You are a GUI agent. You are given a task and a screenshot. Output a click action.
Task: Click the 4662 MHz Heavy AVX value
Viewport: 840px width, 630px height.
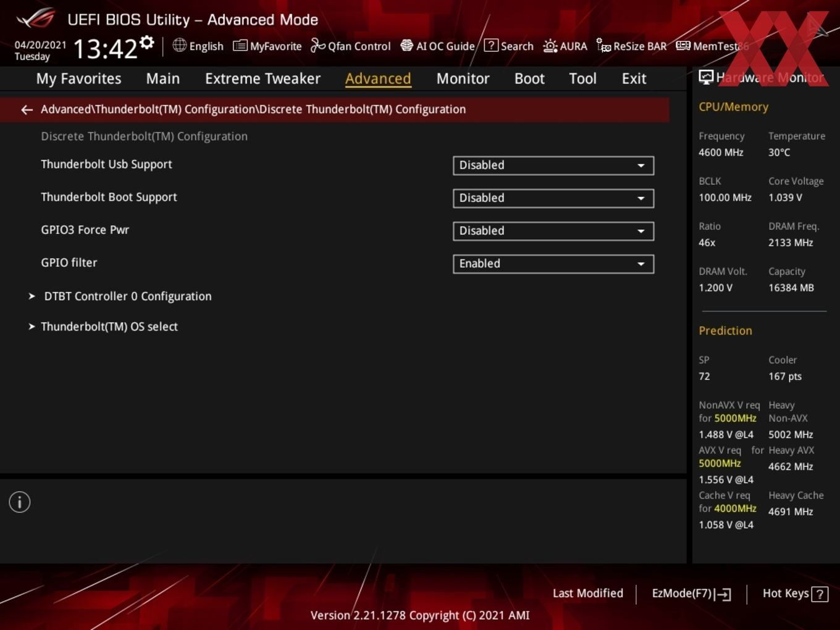click(791, 467)
